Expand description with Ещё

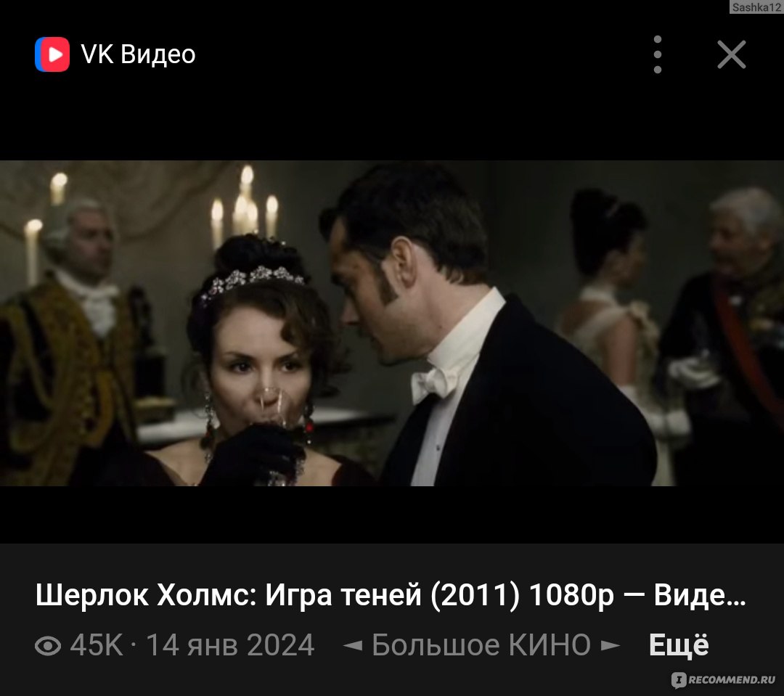tap(679, 644)
